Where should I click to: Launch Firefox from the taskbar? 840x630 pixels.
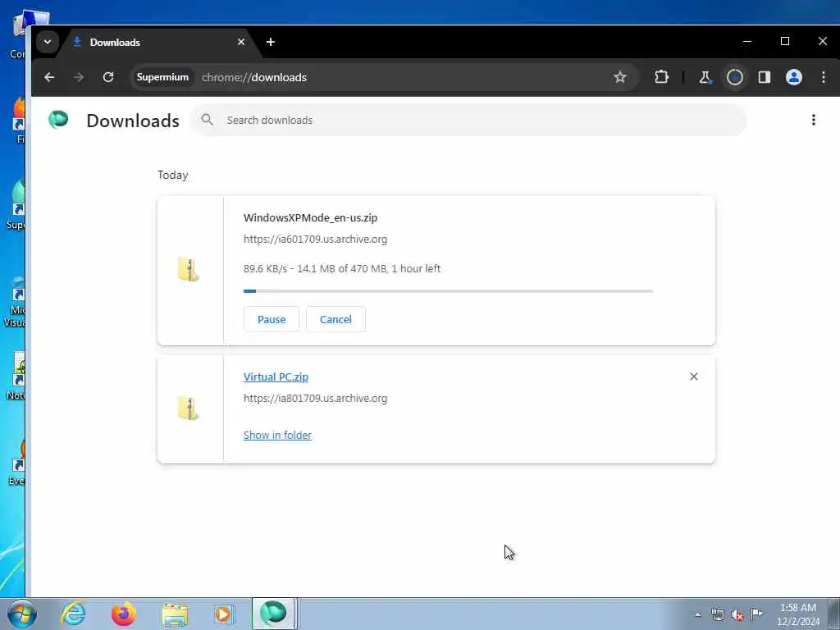pyautogui.click(x=123, y=614)
